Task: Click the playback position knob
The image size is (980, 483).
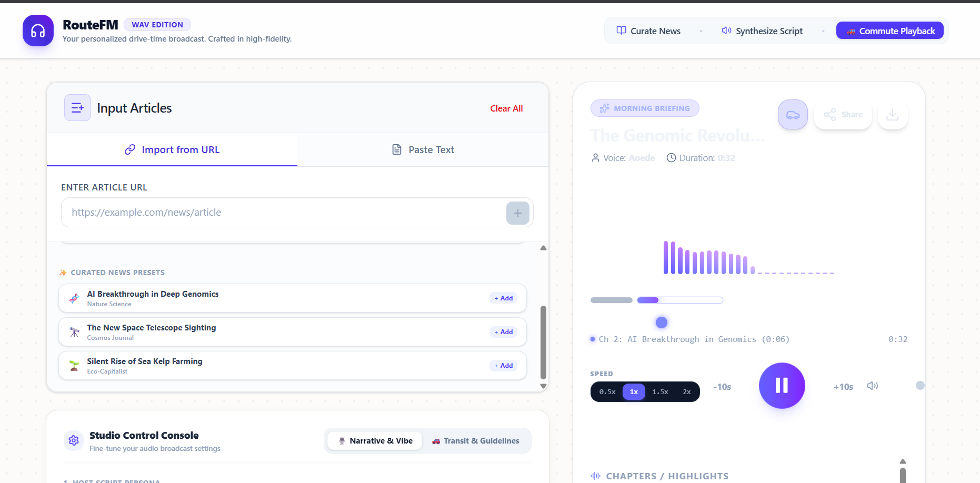Action: pos(662,323)
